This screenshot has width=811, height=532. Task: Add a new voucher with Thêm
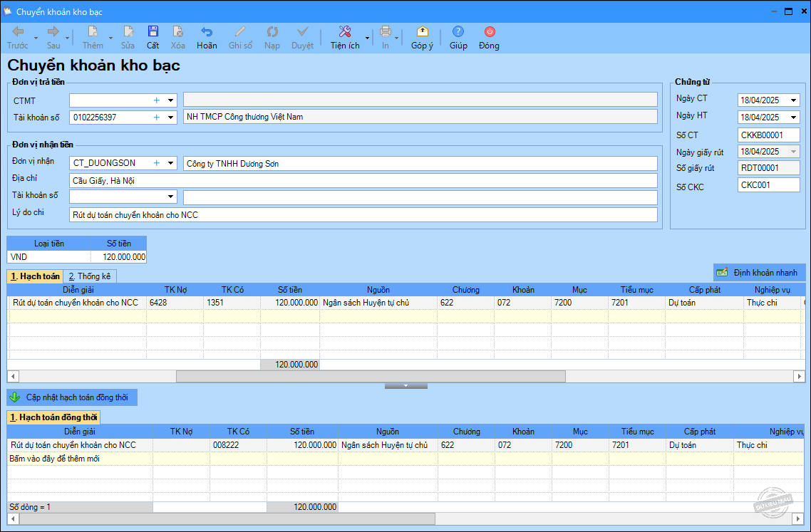[93, 38]
